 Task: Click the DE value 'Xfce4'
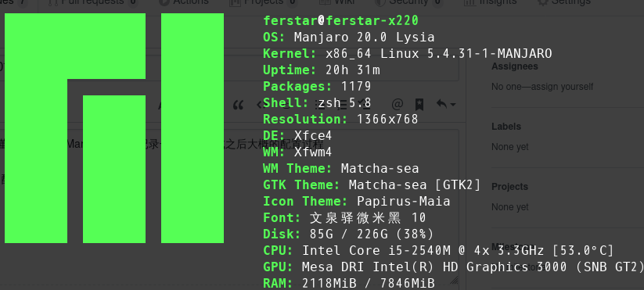[313, 136]
